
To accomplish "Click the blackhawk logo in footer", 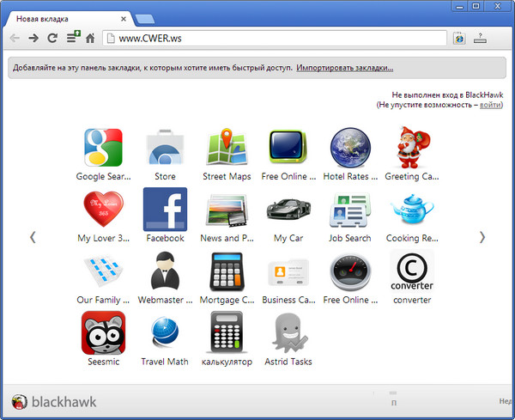I will tap(53, 402).
